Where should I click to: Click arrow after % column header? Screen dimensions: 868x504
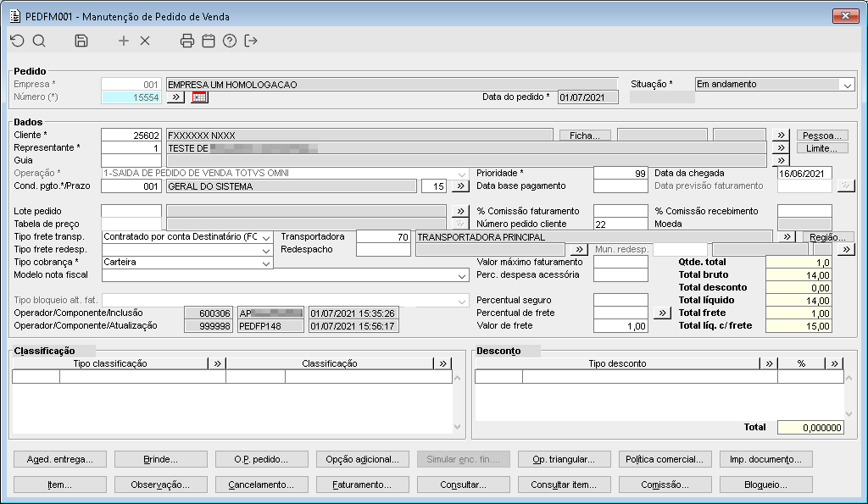[x=834, y=363]
